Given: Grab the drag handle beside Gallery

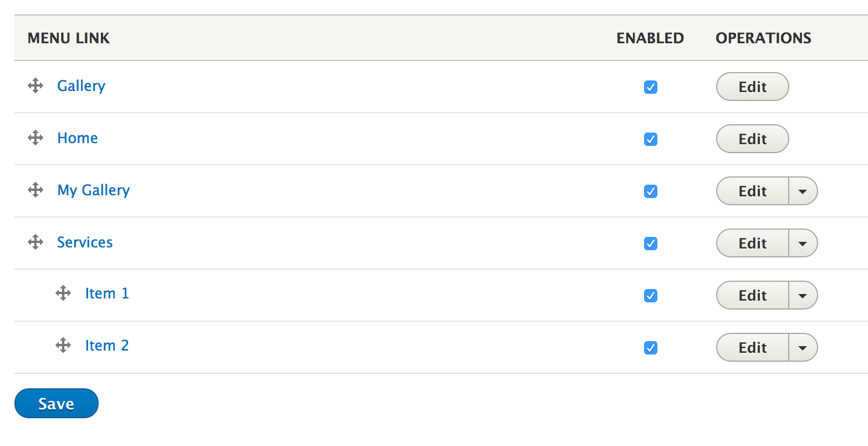Looking at the screenshot, I should click(35, 86).
